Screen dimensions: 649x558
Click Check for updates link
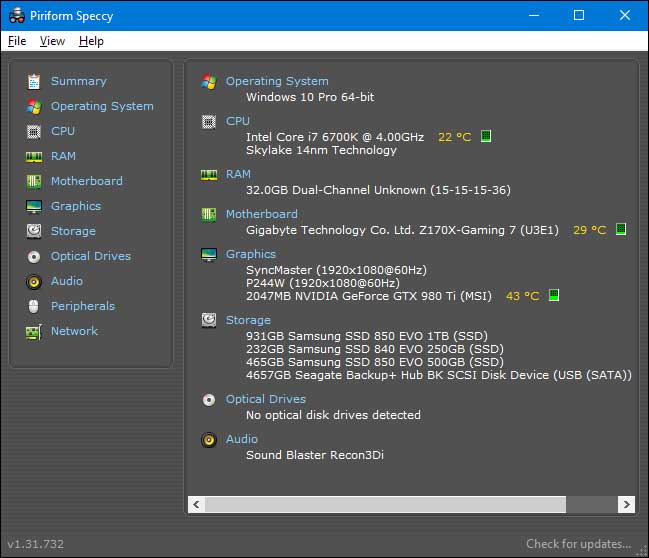[x=578, y=544]
